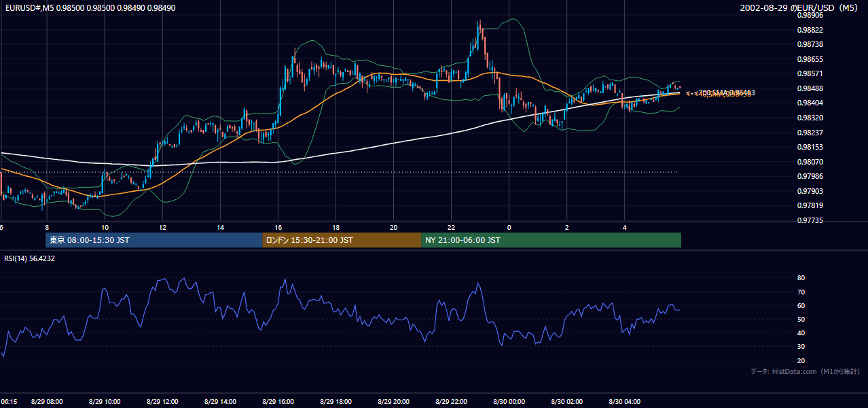Click hour label 12 under the price chart

click(162, 227)
